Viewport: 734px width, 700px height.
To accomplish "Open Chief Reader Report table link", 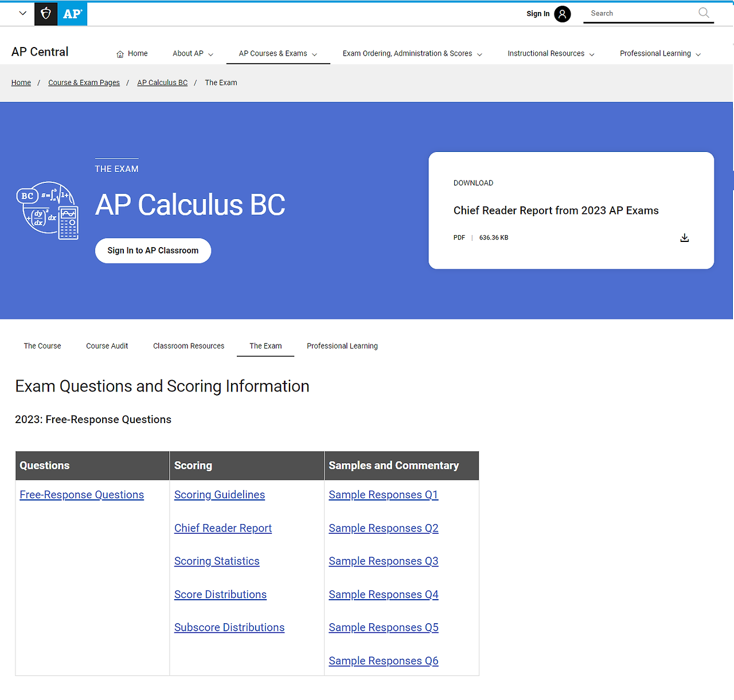I will (x=223, y=528).
